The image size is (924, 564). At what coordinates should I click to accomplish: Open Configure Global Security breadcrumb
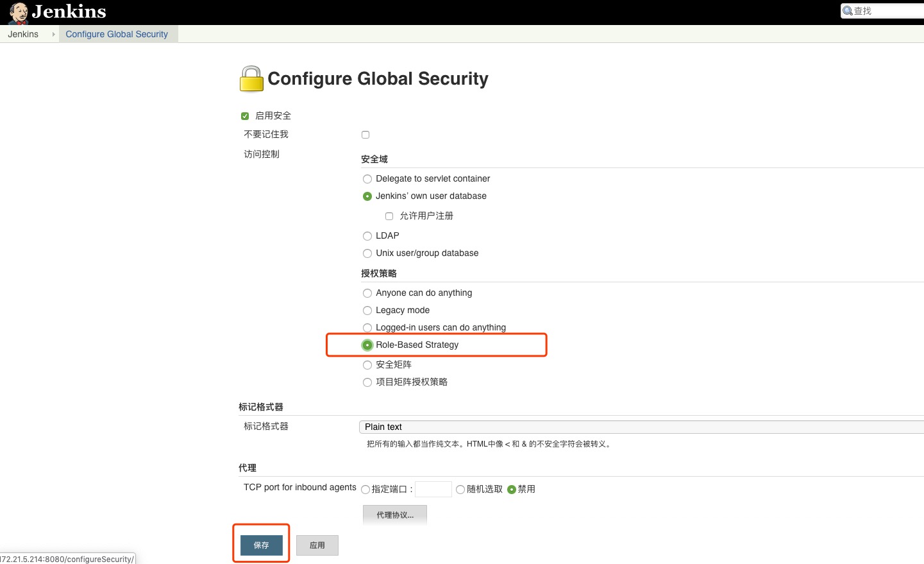point(117,34)
